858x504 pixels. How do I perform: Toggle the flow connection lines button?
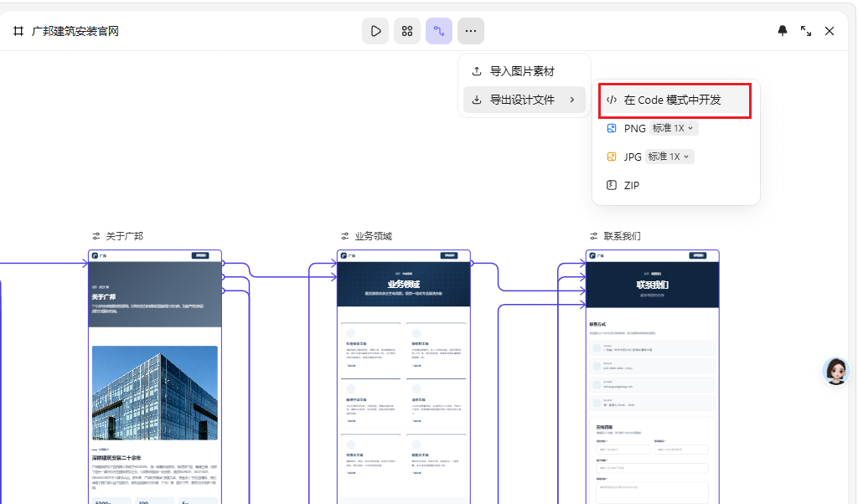click(x=439, y=31)
